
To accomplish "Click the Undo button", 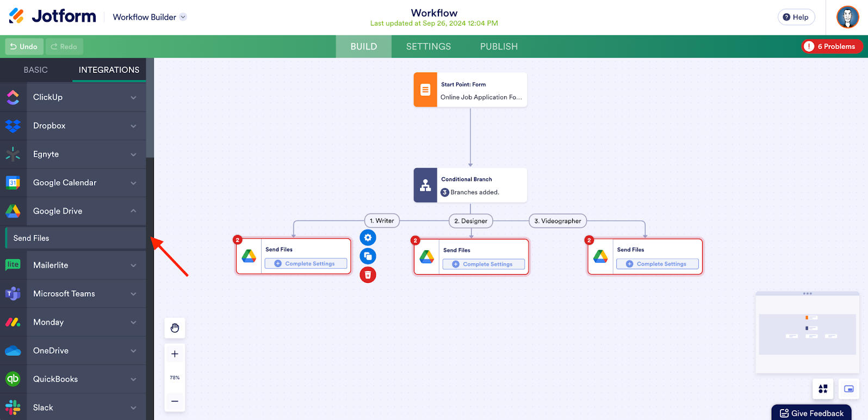I will click(24, 47).
